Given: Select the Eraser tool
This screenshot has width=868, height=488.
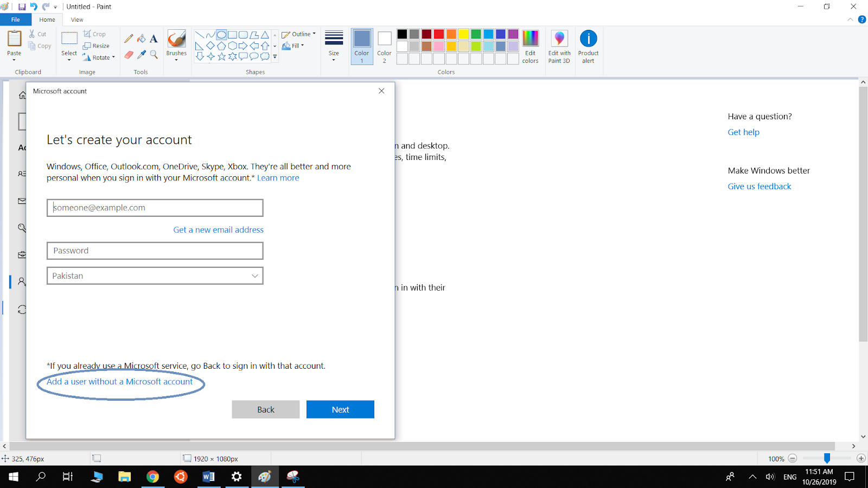Looking at the screenshot, I should (x=129, y=55).
